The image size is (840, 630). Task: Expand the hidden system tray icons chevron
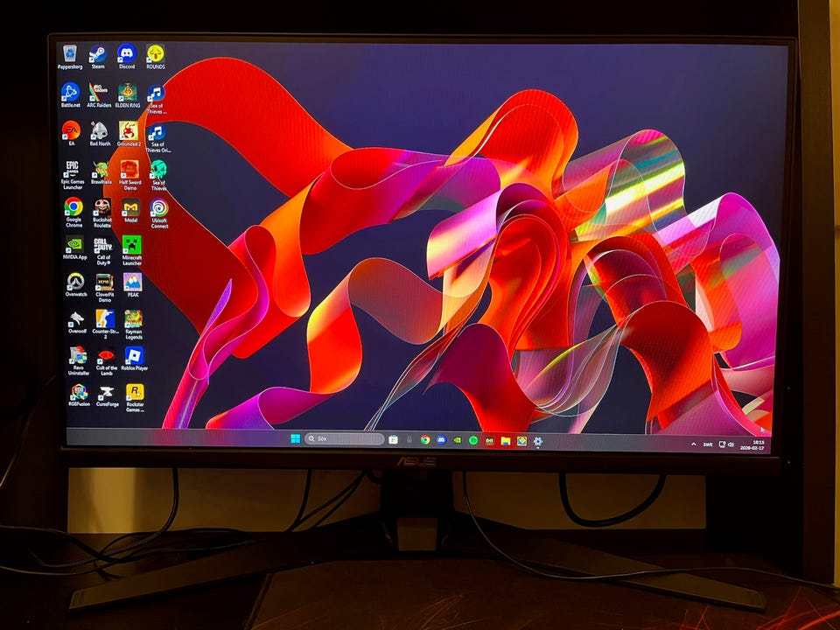[694, 444]
